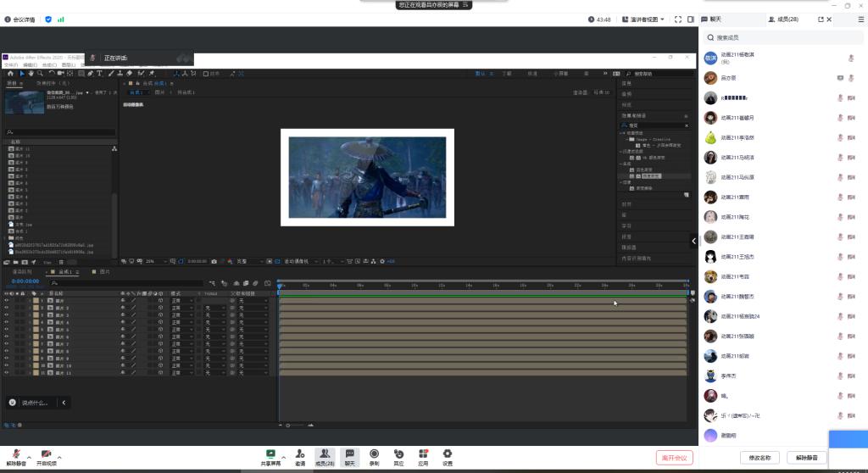Open blend mode dropdown for first layer
868x473 pixels.
point(180,301)
